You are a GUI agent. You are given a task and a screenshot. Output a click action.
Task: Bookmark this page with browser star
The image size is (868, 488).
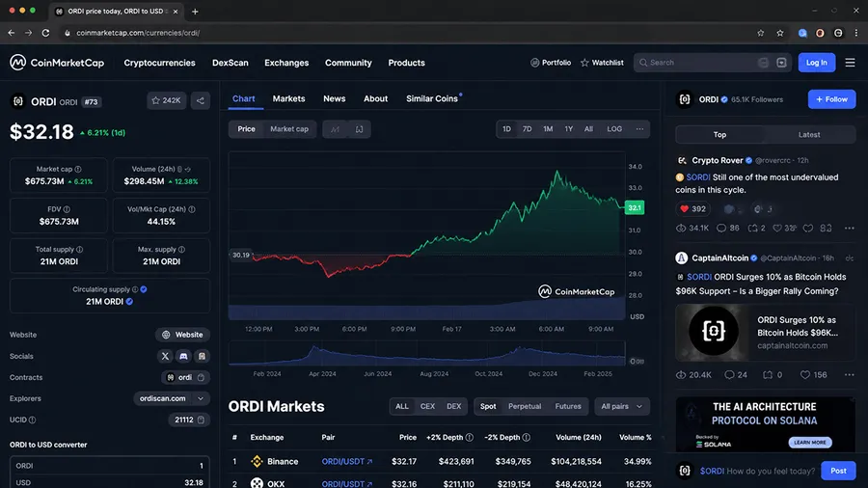761,33
